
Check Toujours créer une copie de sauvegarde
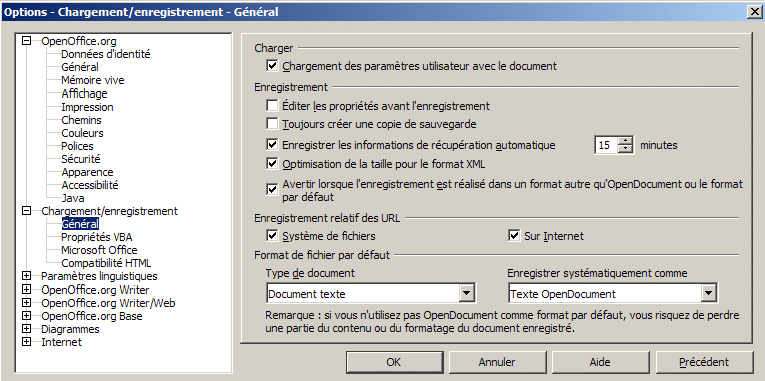[x=272, y=124]
